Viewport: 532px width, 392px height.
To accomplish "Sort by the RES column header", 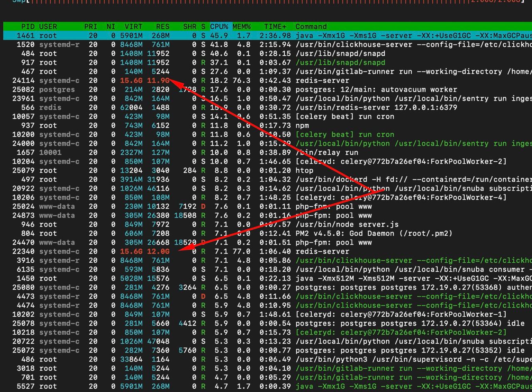I will (x=163, y=27).
